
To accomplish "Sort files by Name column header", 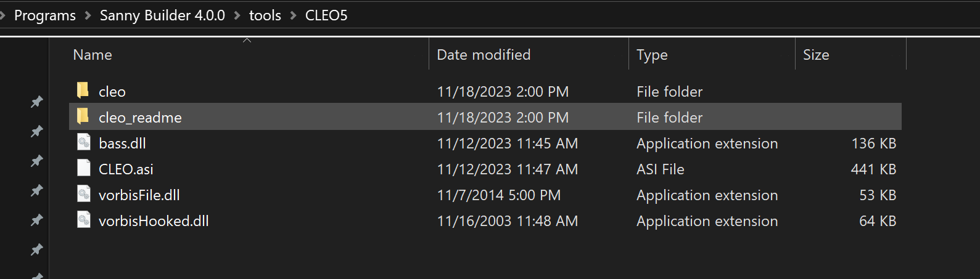I will tap(93, 55).
